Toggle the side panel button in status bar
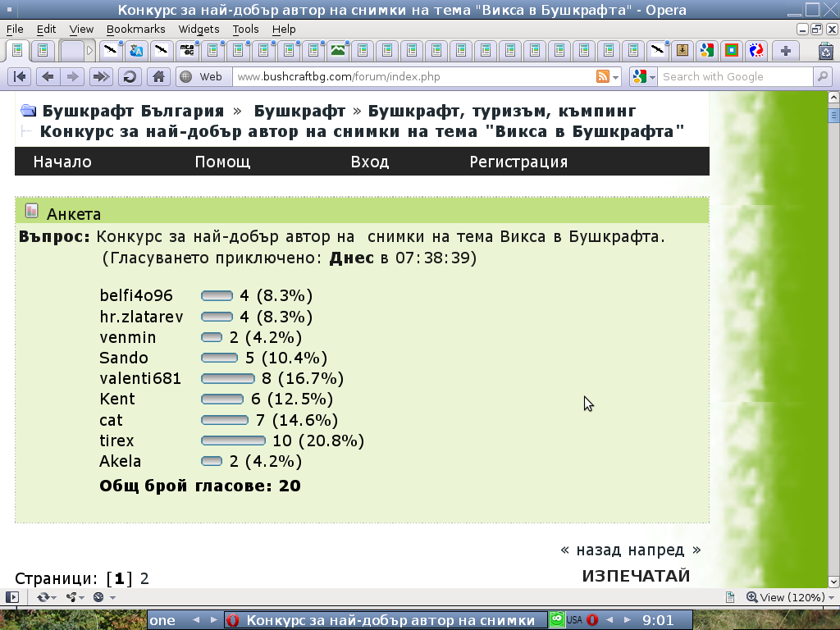Image resolution: width=840 pixels, height=630 pixels. click(x=12, y=597)
